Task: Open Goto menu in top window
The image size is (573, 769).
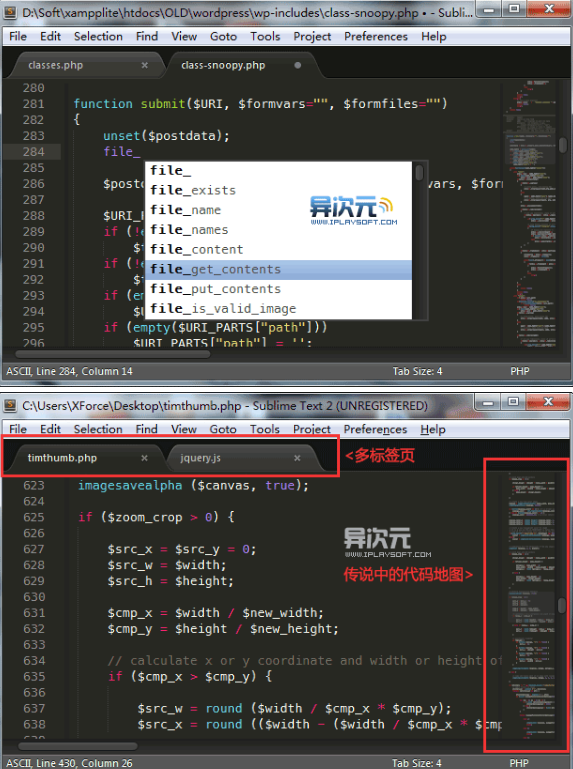Action: click(223, 36)
